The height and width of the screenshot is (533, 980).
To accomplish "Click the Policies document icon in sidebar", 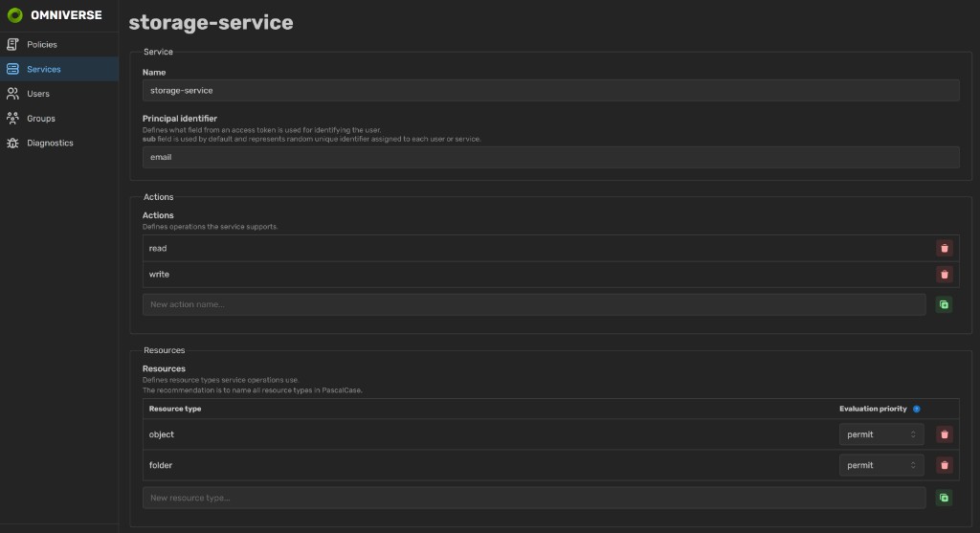I will click(x=12, y=44).
